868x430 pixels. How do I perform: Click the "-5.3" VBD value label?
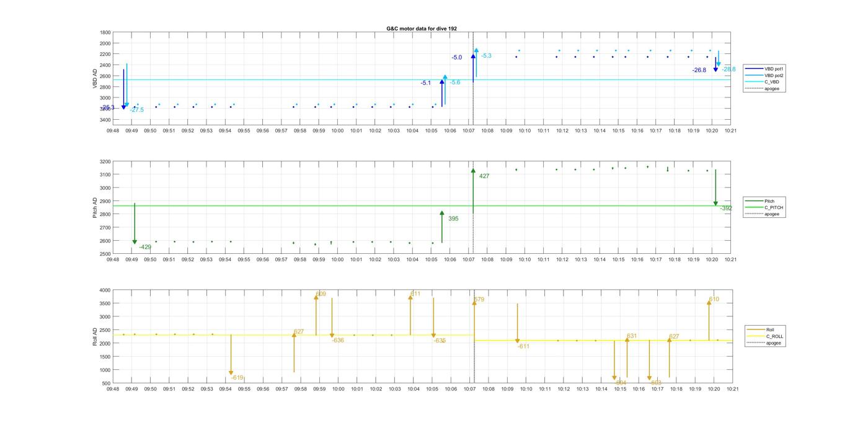pyautogui.click(x=486, y=56)
